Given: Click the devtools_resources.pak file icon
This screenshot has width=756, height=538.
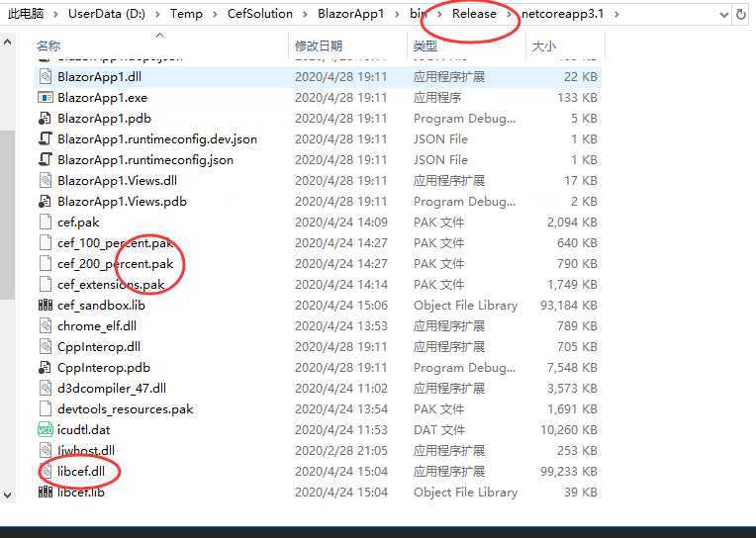Looking at the screenshot, I should coord(45,408).
